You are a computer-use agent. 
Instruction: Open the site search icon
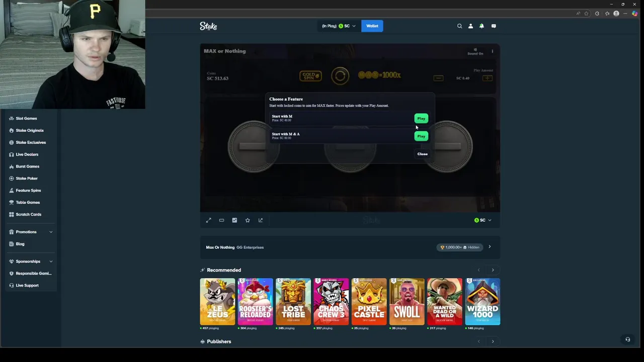pyautogui.click(x=459, y=26)
